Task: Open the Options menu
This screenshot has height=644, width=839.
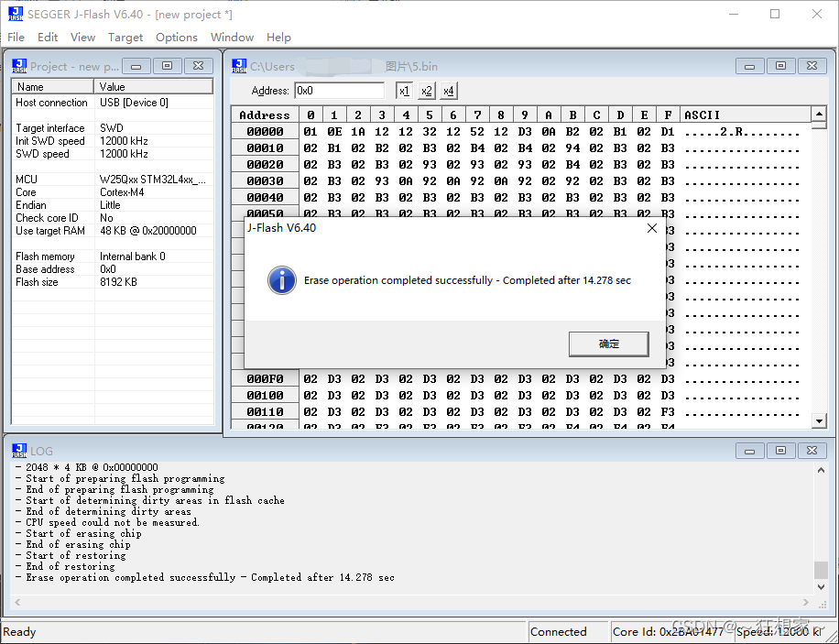Action: [x=177, y=37]
